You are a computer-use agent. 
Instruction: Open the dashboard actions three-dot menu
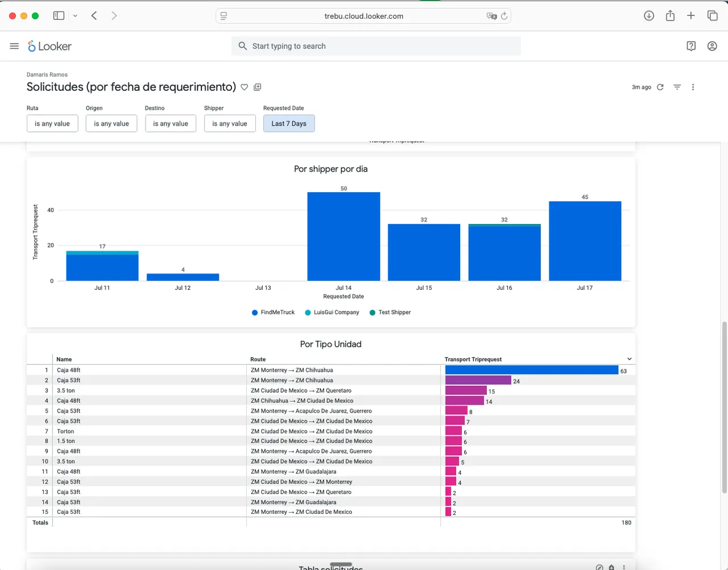pos(693,87)
